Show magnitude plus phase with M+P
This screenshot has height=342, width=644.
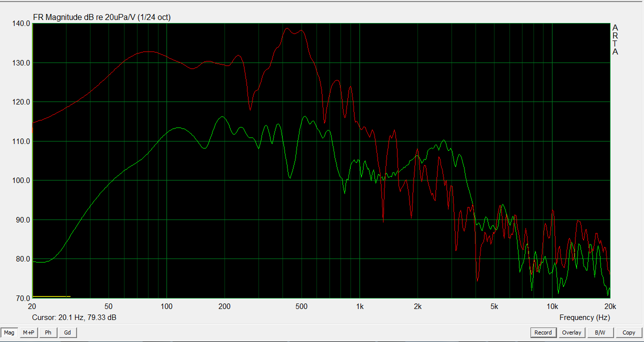29,332
